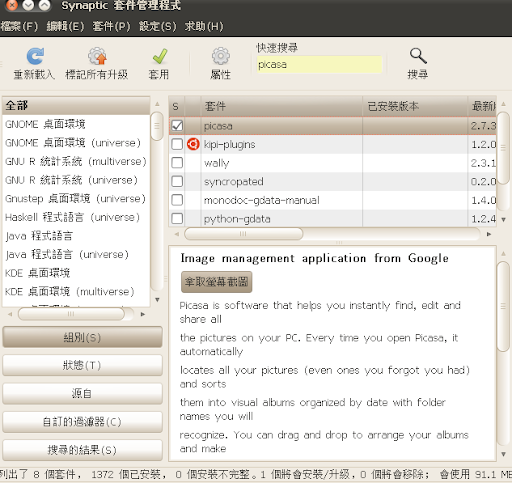Select the Search Results (搜尋的結果(S)) button
This screenshot has width=512, height=483.
(82, 450)
